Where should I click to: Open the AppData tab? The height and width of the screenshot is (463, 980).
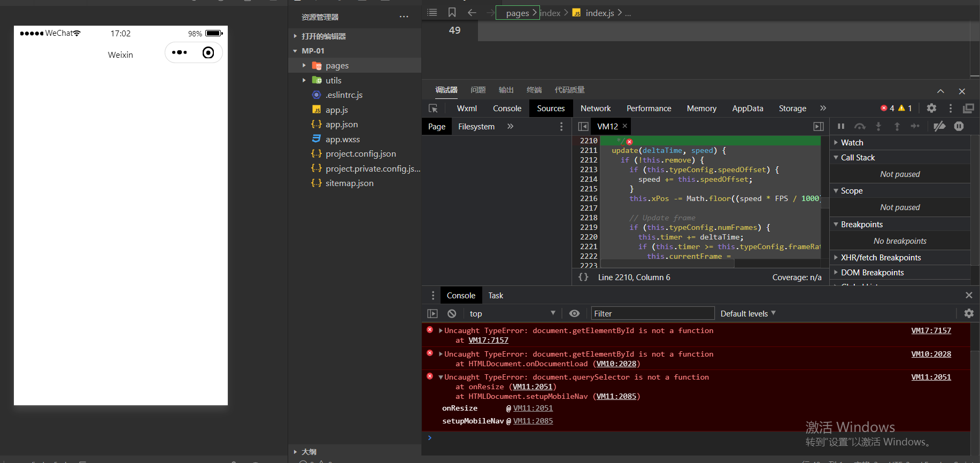tap(747, 109)
